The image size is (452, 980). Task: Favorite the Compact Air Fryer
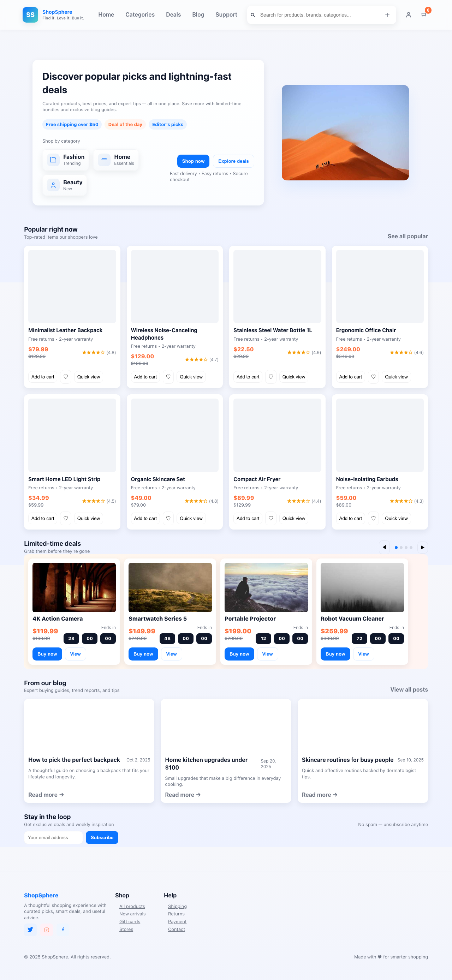tap(271, 518)
